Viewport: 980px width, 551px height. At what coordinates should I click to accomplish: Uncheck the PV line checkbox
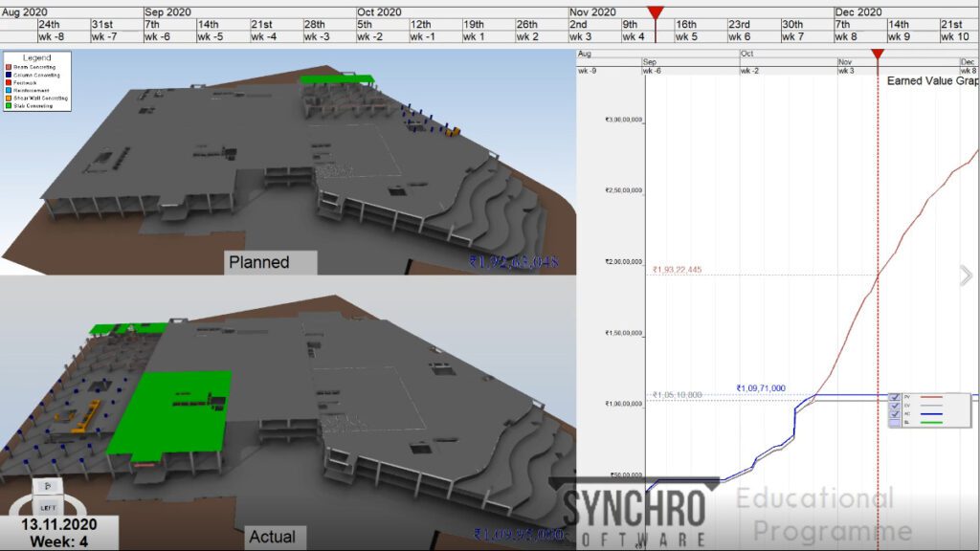(894, 397)
